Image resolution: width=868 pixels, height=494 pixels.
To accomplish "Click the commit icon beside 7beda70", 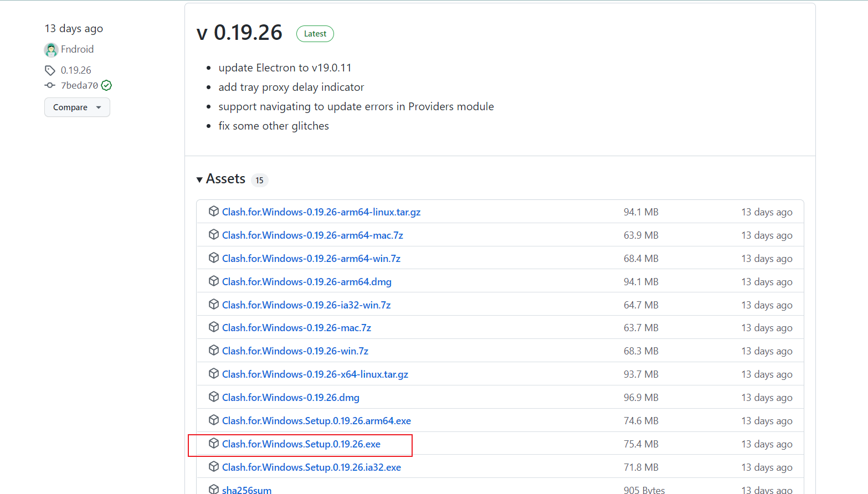I will (50, 85).
